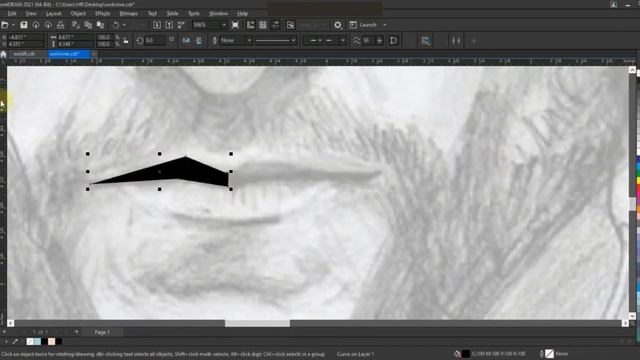Image resolution: width=640 pixels, height=360 pixels.
Task: Click the Wrap text icon in property bar
Action: [426, 40]
